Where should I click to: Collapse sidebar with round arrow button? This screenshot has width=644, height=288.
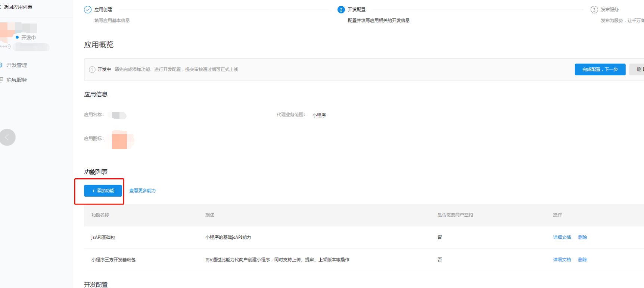(x=7, y=137)
